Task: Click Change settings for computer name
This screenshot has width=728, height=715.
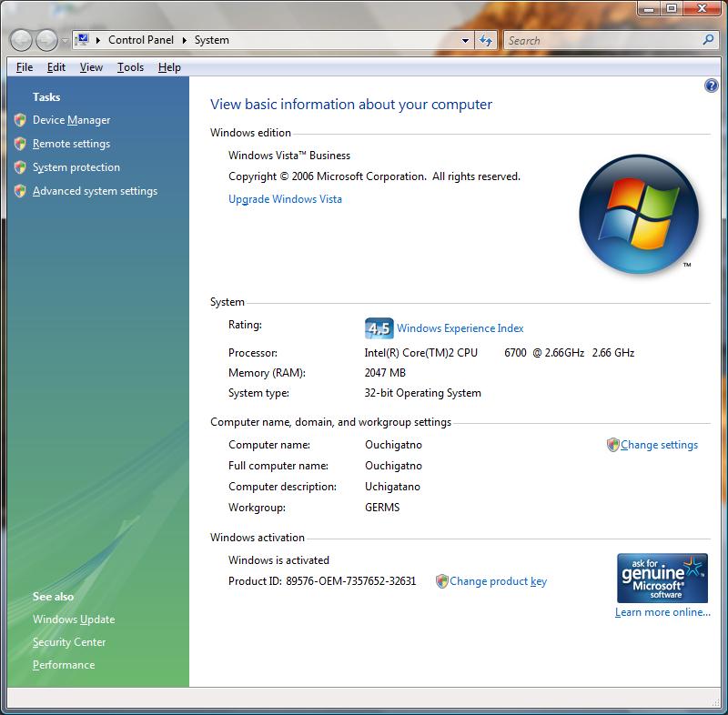Action: (659, 445)
